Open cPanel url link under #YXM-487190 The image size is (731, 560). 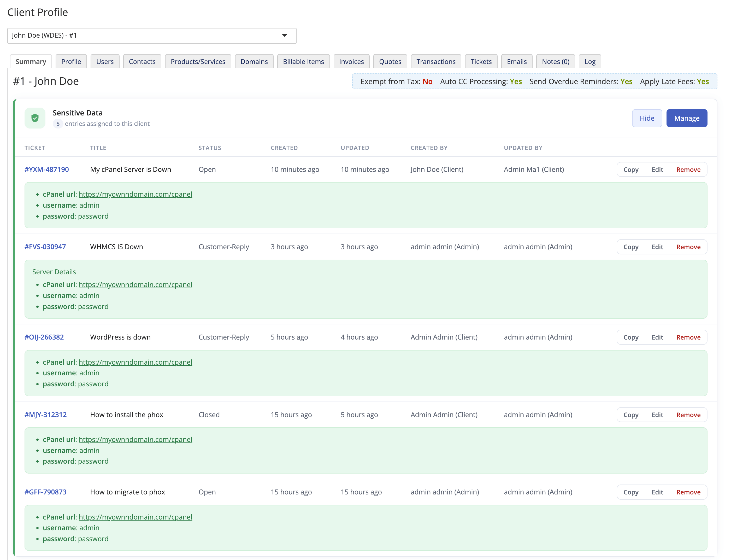pos(135,194)
